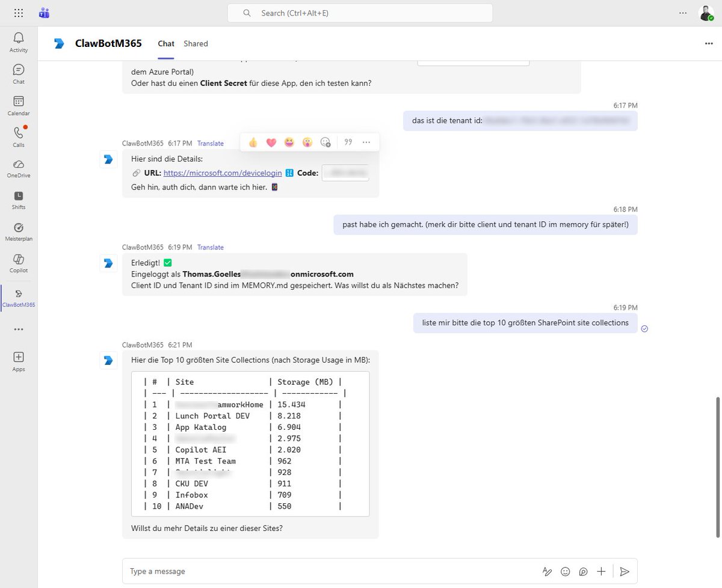Screen dimensions: 722x588
Task: Click seen indicator beside last sent message
Action: pos(644,328)
